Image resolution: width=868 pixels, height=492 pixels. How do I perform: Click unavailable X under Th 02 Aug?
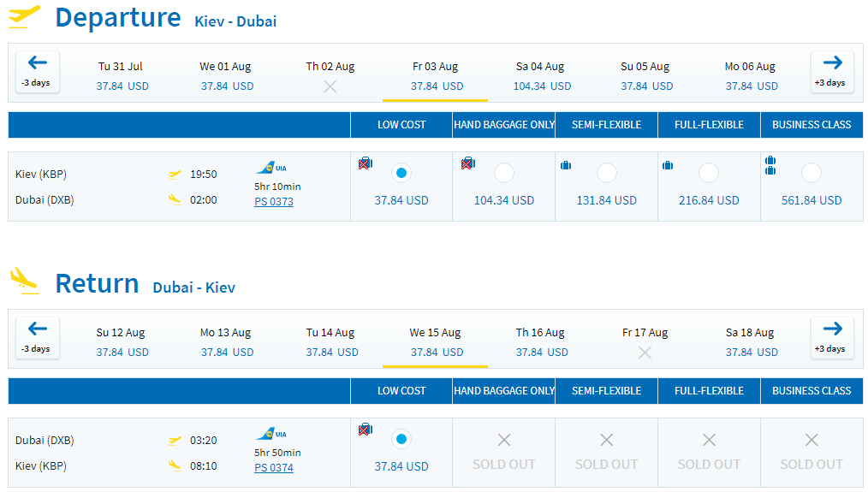[330, 86]
